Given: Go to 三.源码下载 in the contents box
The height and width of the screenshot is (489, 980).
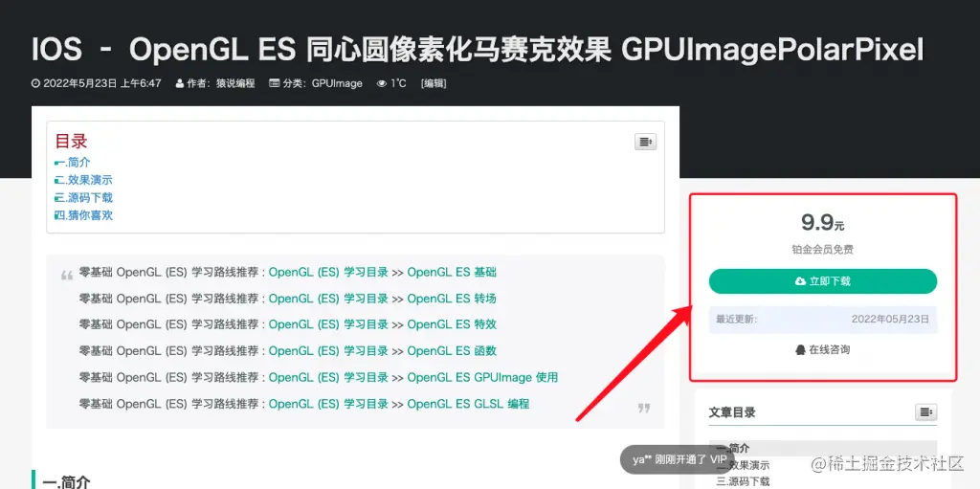Looking at the screenshot, I should point(84,197).
